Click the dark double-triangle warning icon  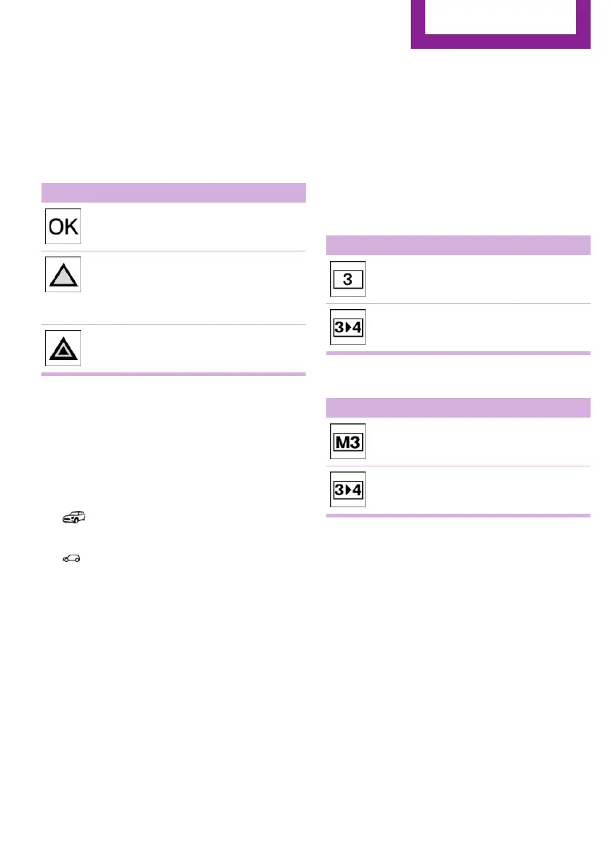61,348
